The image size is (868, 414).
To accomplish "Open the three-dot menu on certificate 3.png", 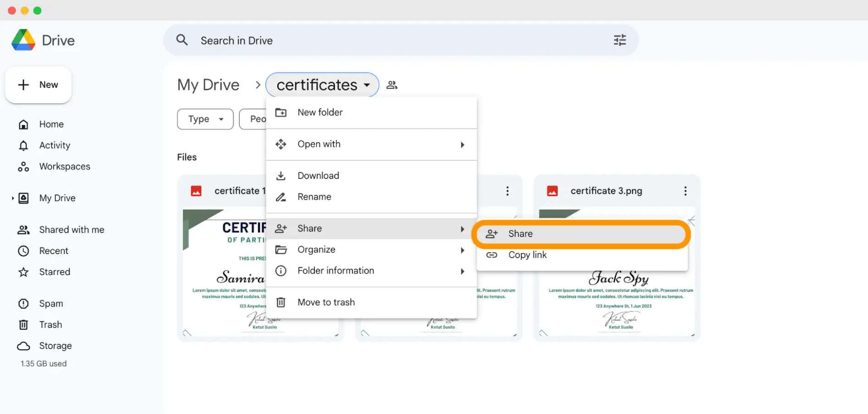I will click(685, 191).
